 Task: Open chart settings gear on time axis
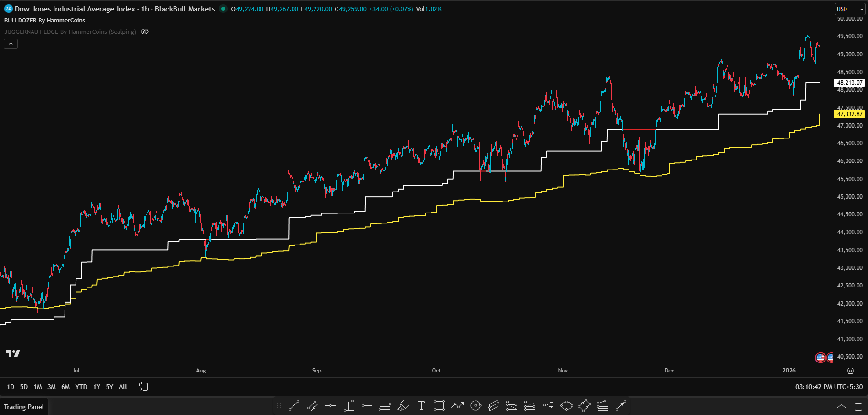click(850, 371)
